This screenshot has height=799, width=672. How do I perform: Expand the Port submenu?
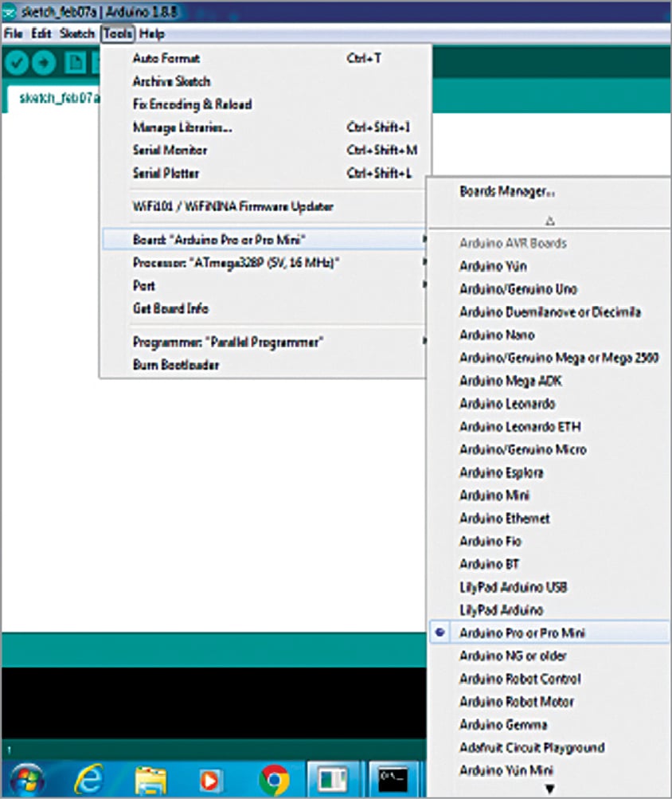coord(144,285)
